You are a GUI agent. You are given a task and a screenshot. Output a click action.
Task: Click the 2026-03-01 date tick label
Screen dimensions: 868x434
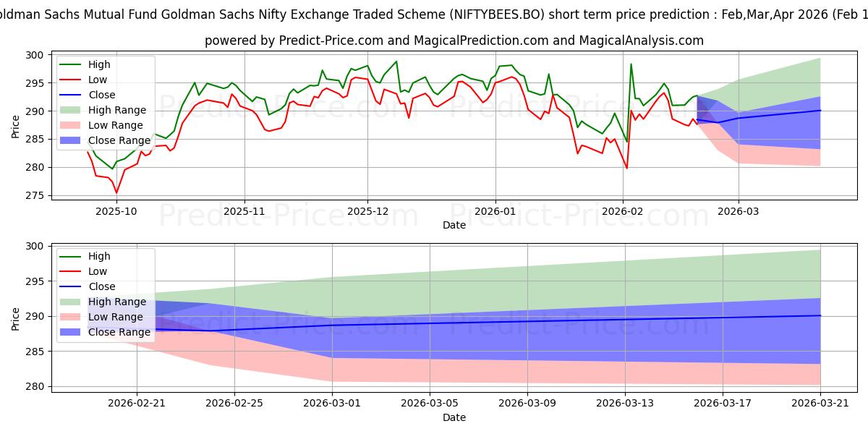332,403
